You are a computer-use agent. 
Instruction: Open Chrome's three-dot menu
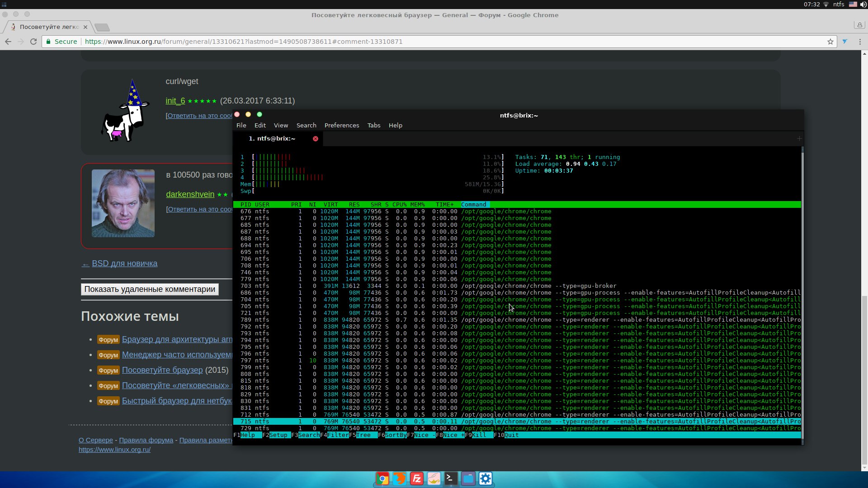pyautogui.click(x=860, y=42)
